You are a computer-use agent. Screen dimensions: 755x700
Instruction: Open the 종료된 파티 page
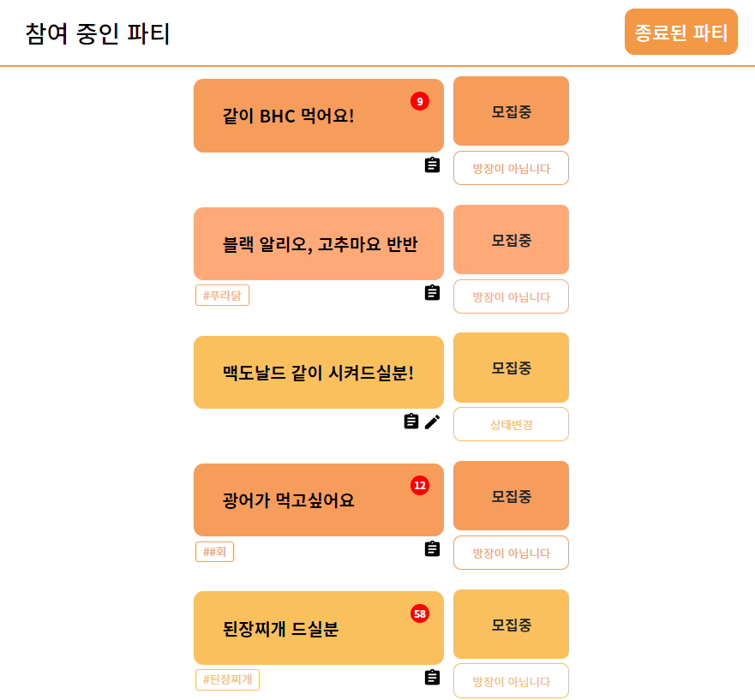pos(680,32)
